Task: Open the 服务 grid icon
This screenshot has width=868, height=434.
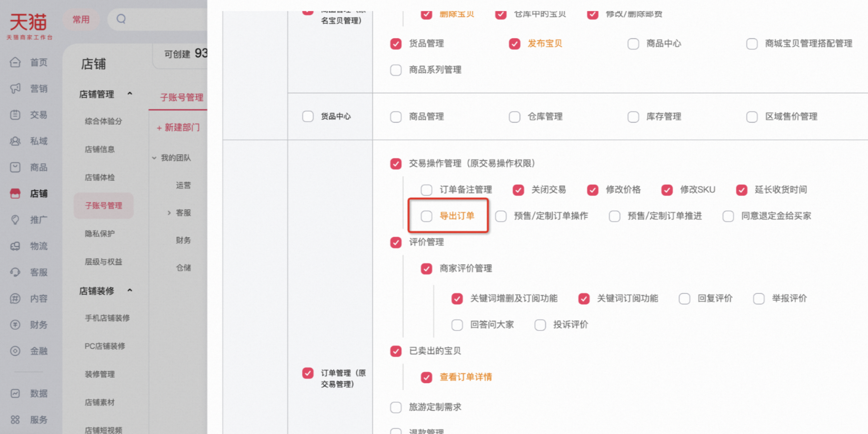Action: 15,419
